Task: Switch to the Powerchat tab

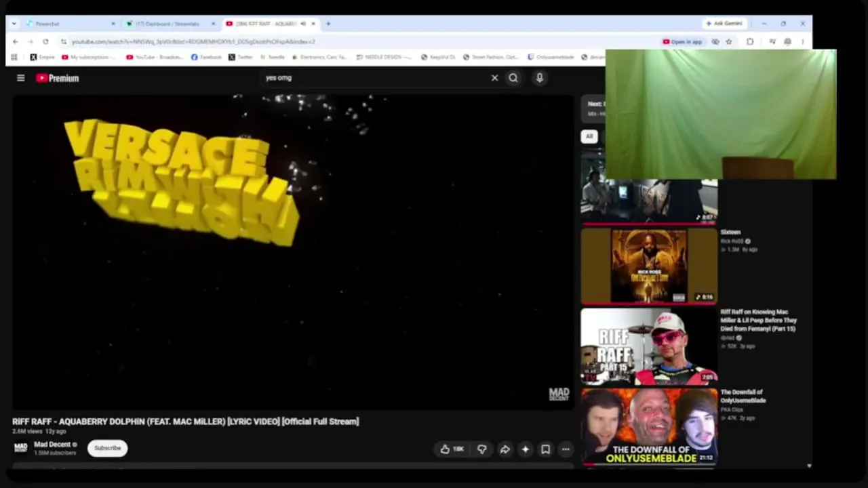Action: point(71,24)
